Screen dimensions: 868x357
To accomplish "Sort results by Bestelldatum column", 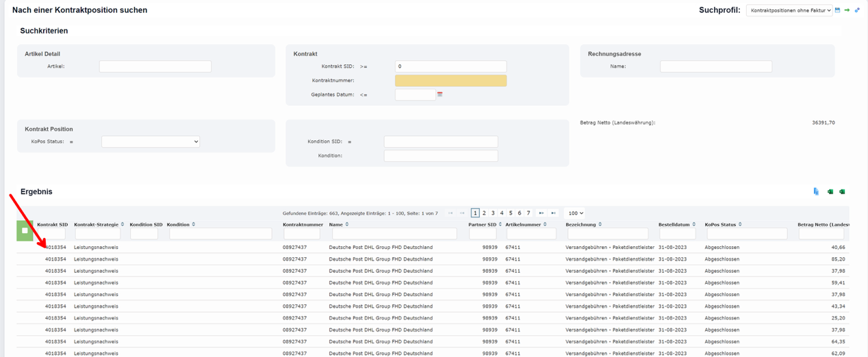I will pyautogui.click(x=676, y=224).
